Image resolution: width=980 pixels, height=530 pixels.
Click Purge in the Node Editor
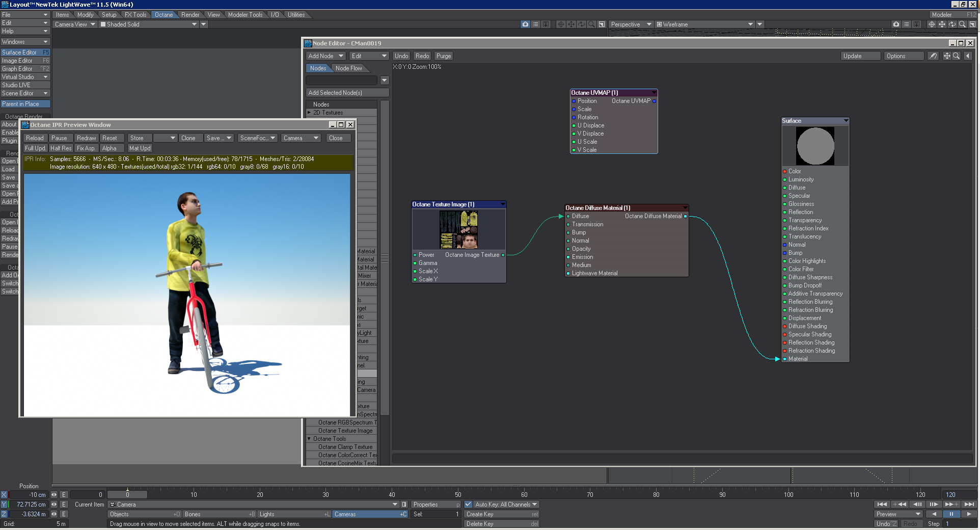tap(444, 56)
